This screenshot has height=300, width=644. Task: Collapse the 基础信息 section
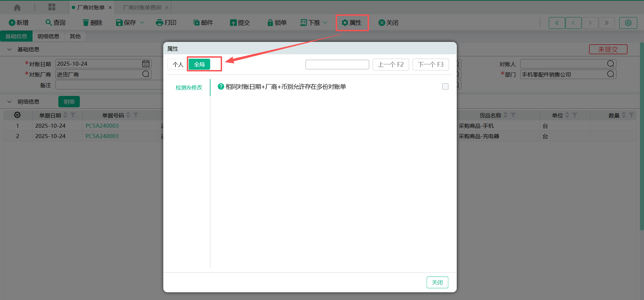[x=9, y=49]
